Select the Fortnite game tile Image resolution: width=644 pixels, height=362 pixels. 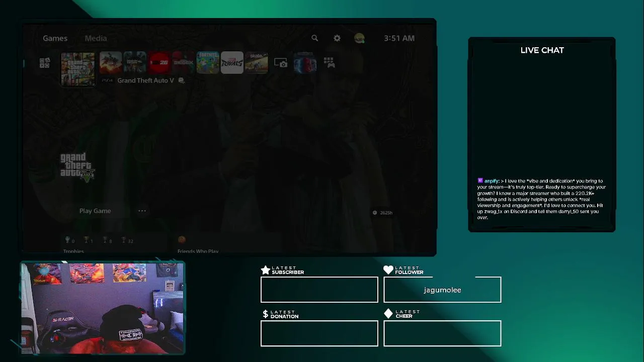click(x=208, y=63)
